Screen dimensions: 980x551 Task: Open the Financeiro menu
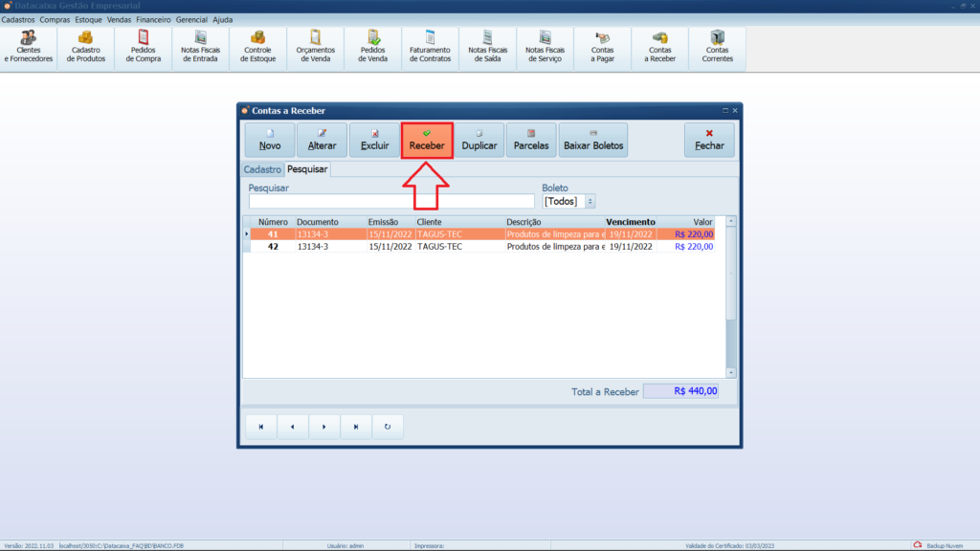tap(153, 19)
